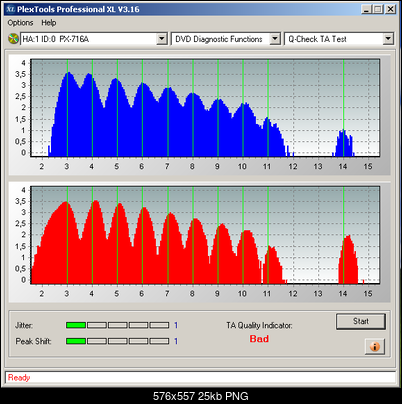
Task: Click the Peak Shift label
Action: [x=33, y=341]
